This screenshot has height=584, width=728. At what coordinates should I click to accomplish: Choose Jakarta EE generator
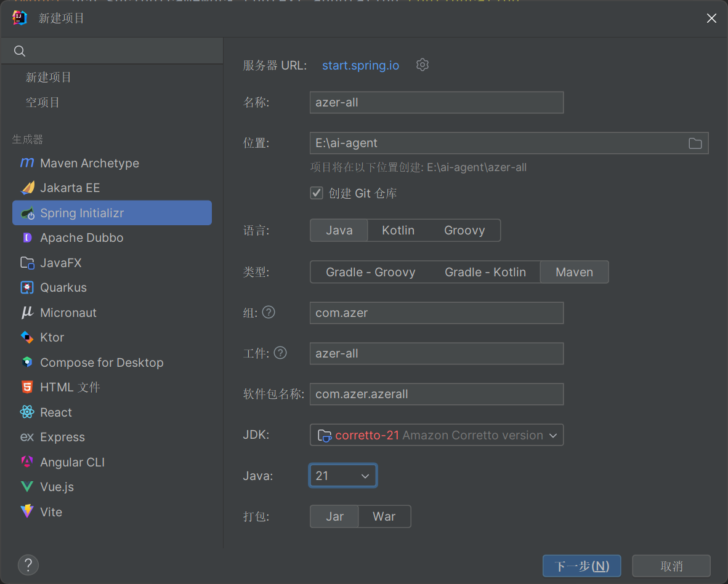click(x=70, y=188)
